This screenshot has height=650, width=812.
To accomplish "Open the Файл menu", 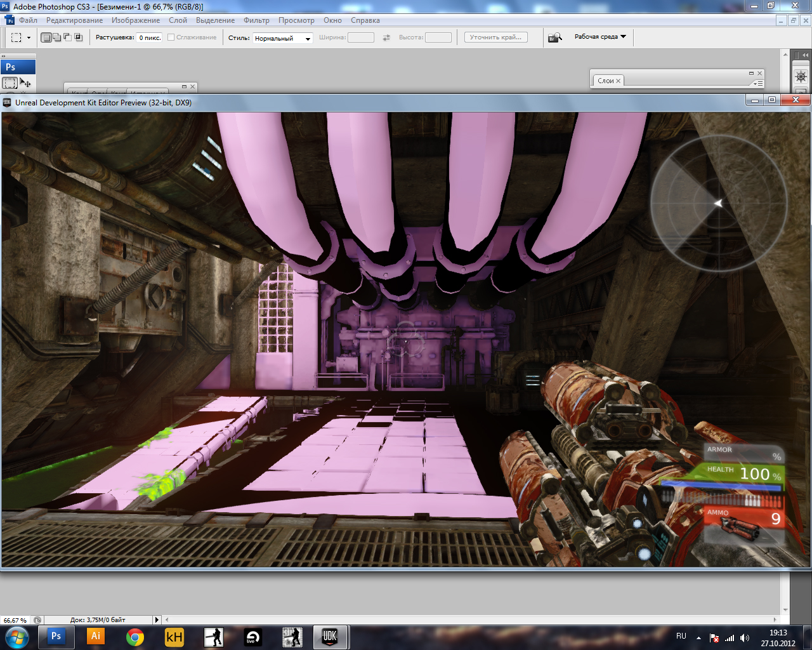I will [x=28, y=20].
